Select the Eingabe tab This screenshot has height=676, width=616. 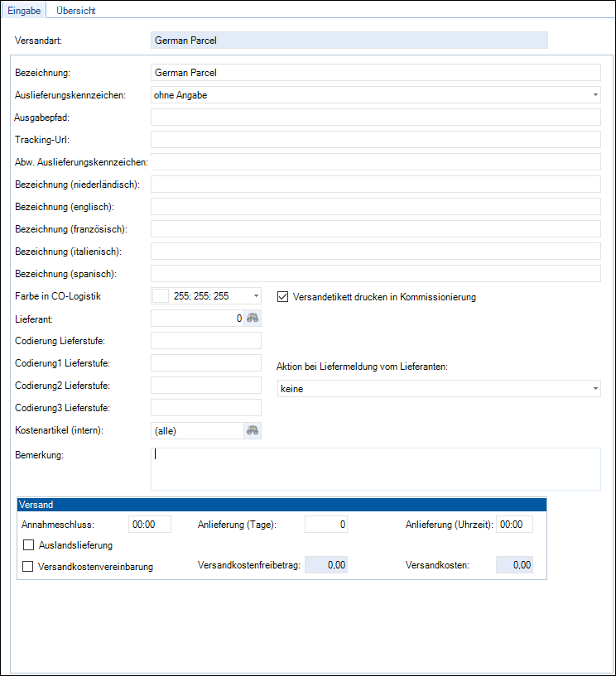point(24,11)
